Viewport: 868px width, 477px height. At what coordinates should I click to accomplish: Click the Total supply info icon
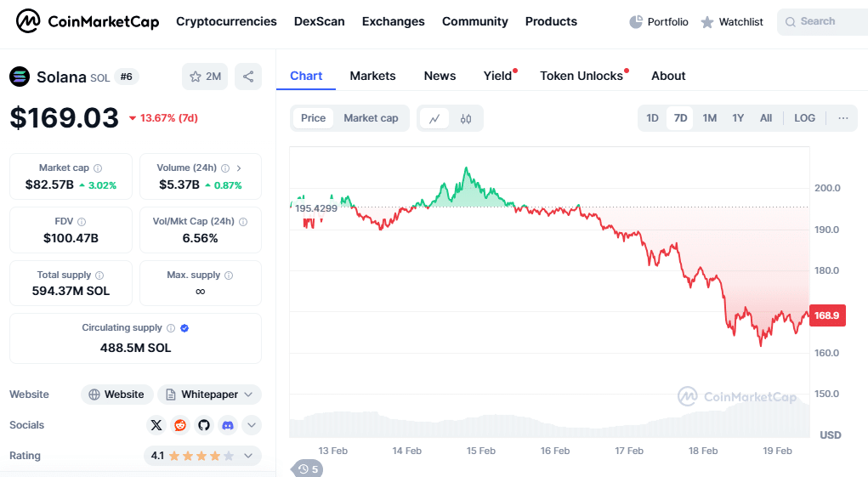(99, 275)
